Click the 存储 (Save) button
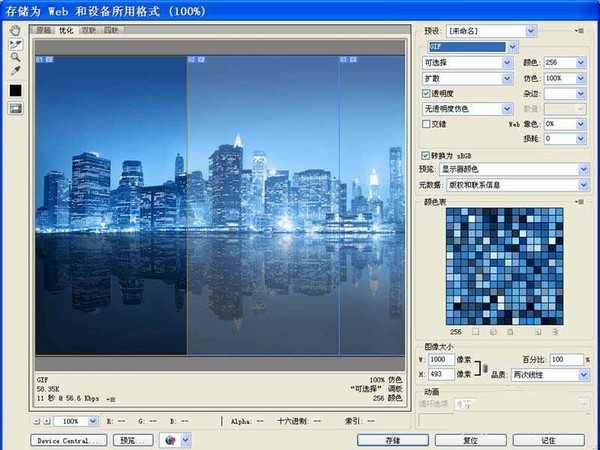Image resolution: width=600 pixels, height=450 pixels. [392, 439]
